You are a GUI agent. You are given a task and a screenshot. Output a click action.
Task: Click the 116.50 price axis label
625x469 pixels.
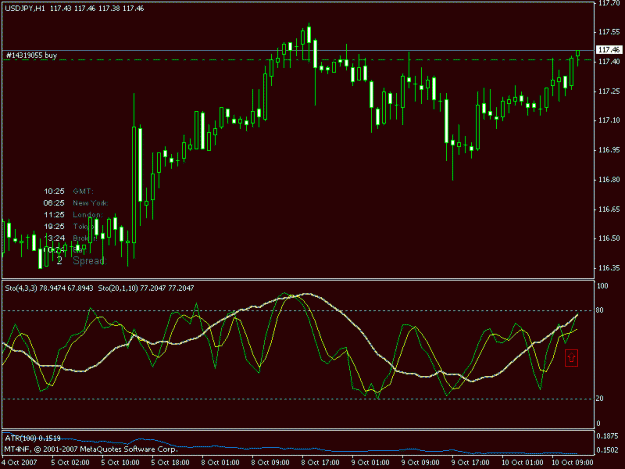(609, 238)
